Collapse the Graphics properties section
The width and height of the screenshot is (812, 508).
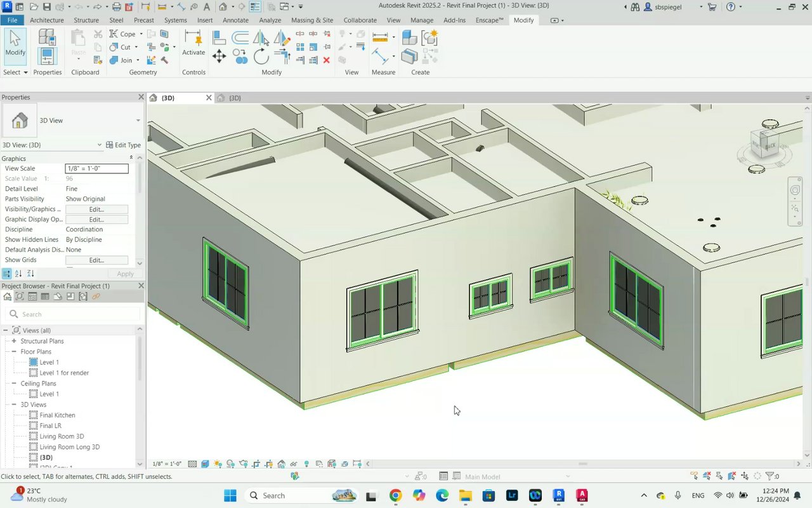131,158
